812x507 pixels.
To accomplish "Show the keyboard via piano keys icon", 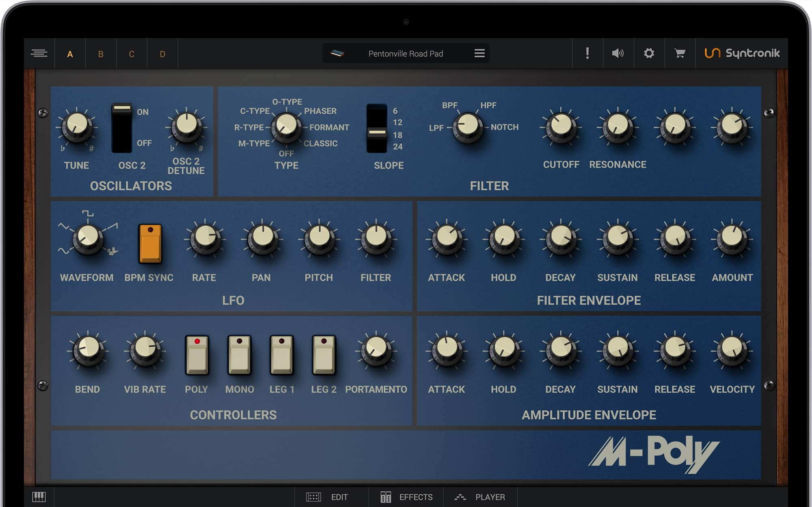I will tap(39, 497).
